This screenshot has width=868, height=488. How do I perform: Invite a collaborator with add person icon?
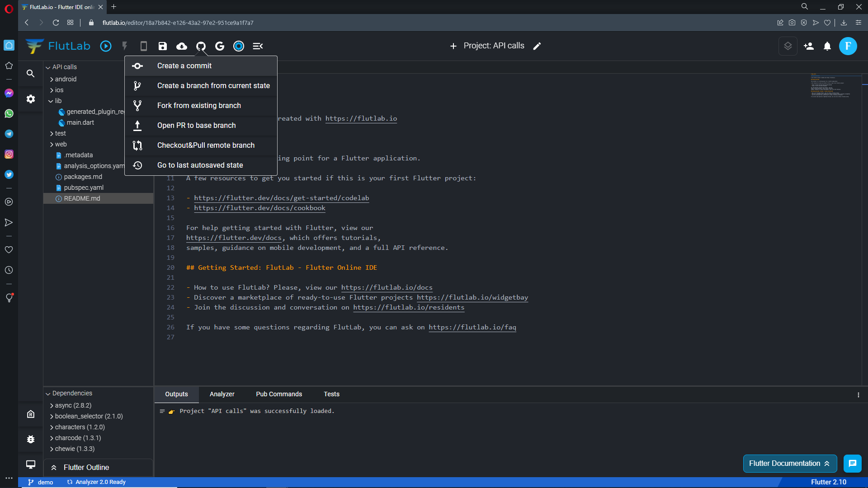point(809,46)
